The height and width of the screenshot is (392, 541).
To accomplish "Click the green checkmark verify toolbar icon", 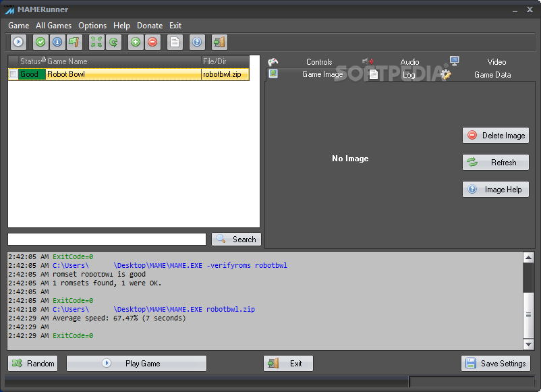I will [40, 42].
